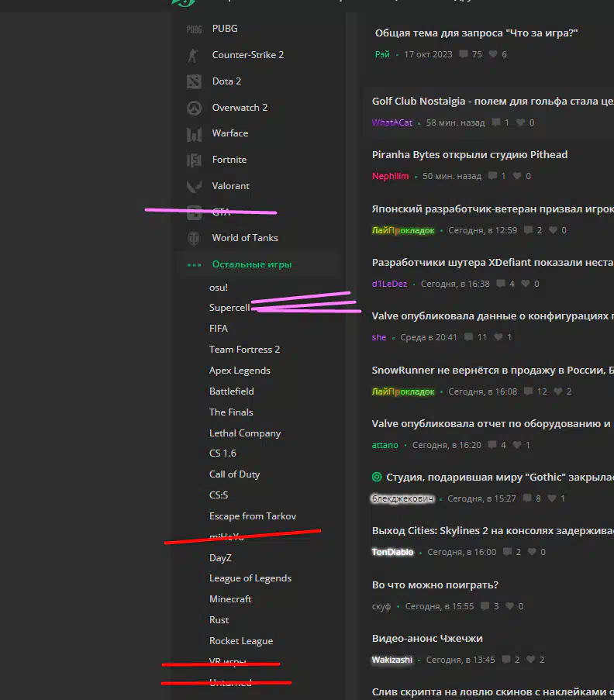Open Lethal Company subsection
614x700 pixels.
[x=245, y=433]
